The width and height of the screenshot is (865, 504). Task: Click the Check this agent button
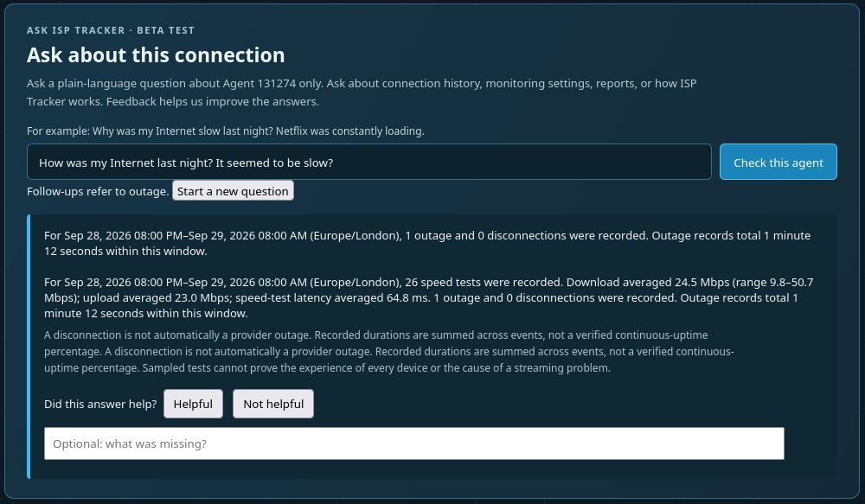pyautogui.click(x=778, y=163)
